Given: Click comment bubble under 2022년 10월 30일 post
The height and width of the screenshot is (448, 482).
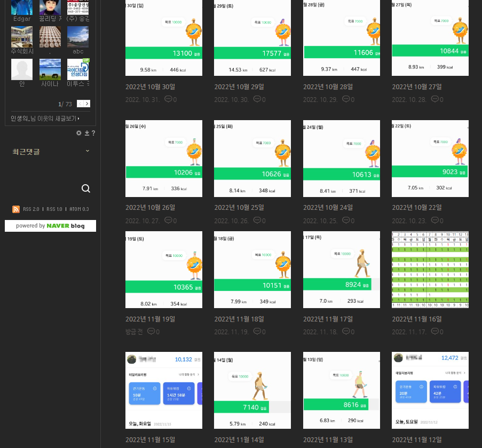Looking at the screenshot, I should click(x=168, y=99).
